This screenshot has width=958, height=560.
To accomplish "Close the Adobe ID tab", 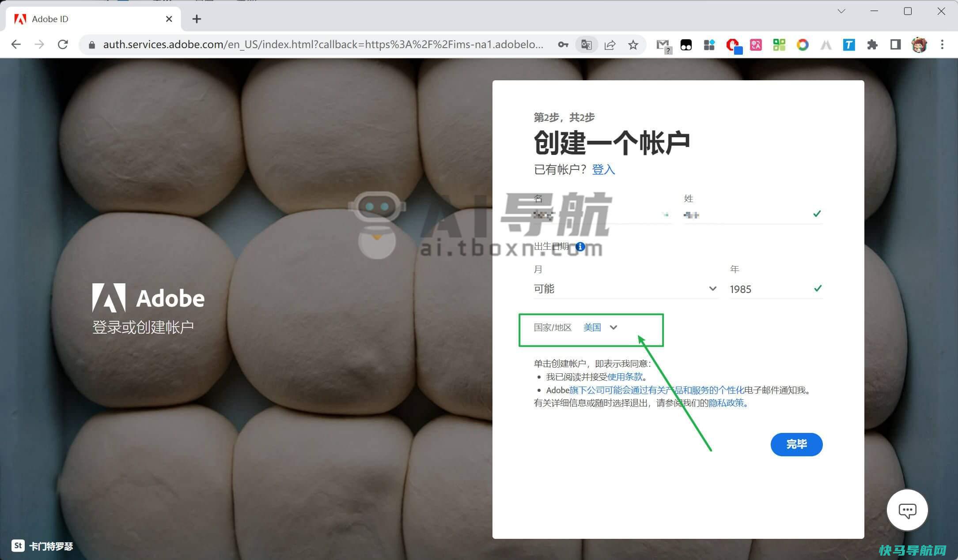I will click(169, 19).
